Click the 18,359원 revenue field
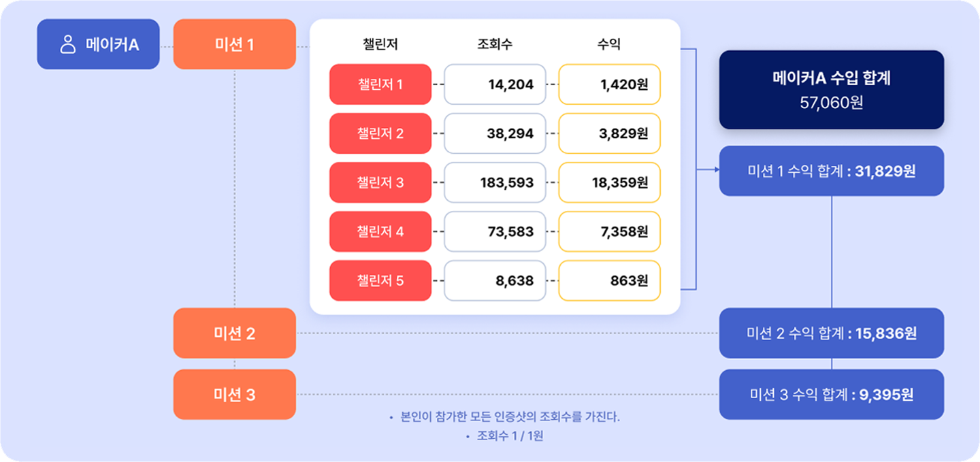 (x=609, y=182)
